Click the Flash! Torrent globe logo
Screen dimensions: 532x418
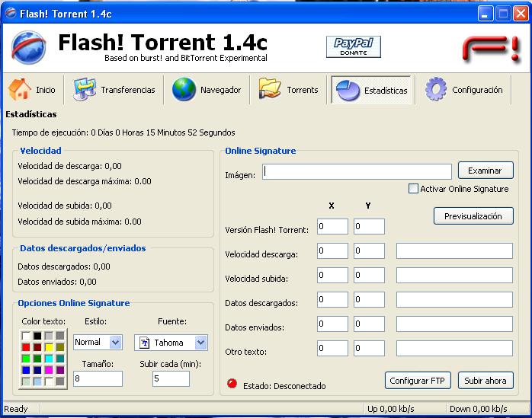(x=29, y=47)
